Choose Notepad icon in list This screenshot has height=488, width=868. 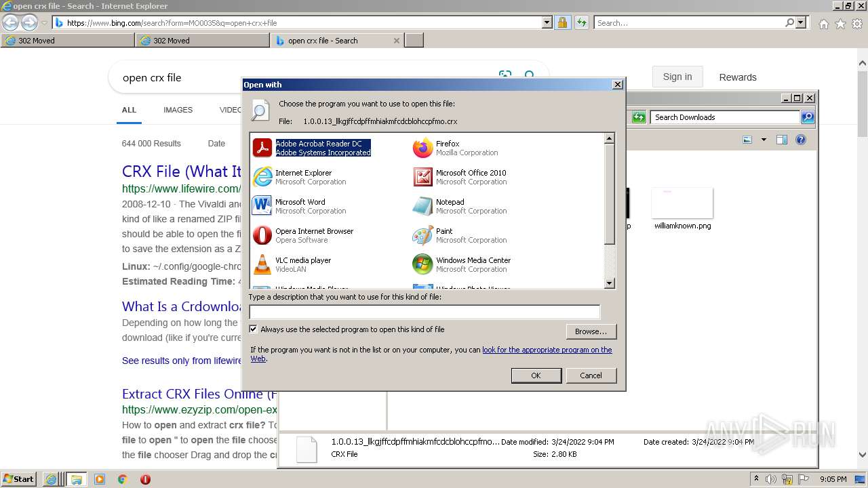pos(422,206)
